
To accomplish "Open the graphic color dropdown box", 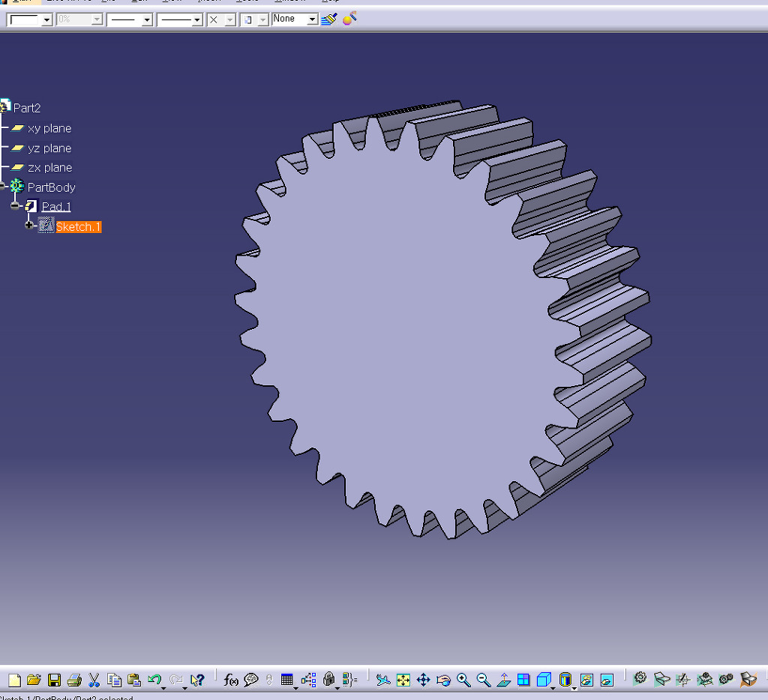I will point(46,19).
